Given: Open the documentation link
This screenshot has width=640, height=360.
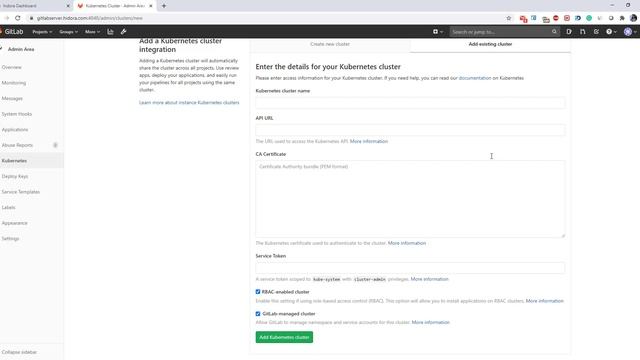Looking at the screenshot, I should pos(475,78).
